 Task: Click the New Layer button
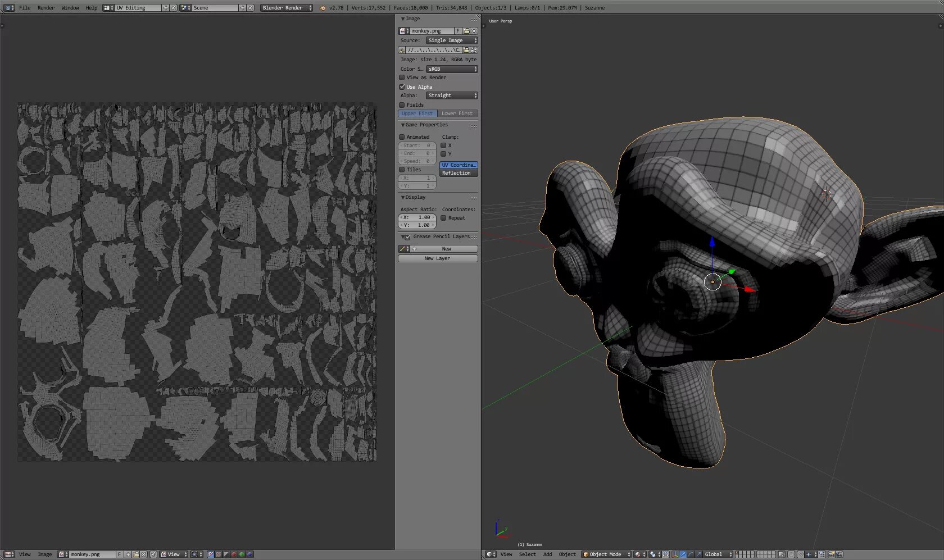[x=438, y=258]
